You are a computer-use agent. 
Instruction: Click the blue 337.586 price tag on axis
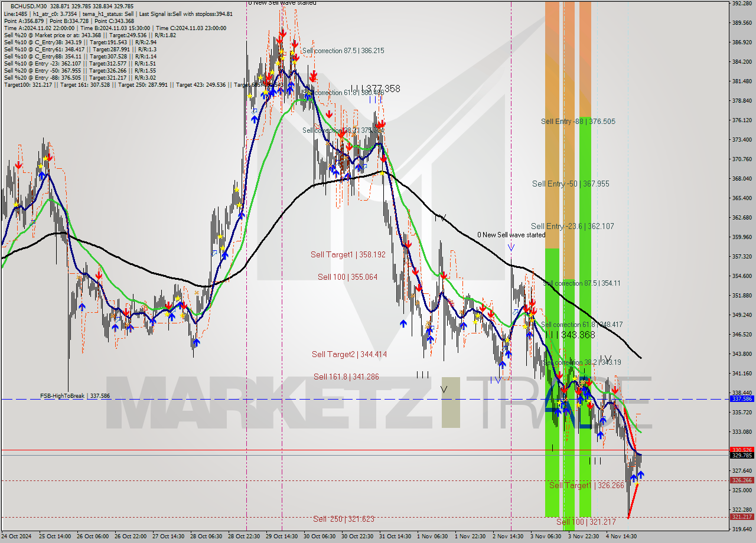[x=742, y=399]
